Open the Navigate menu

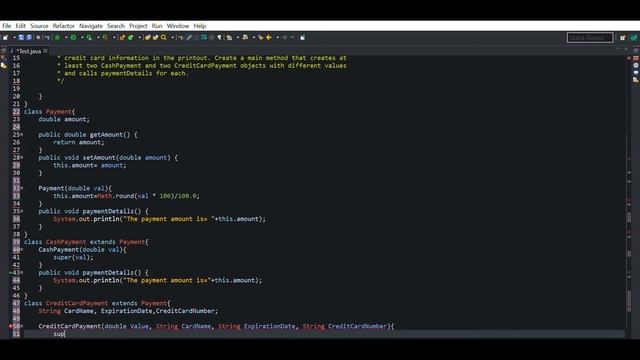pos(91,26)
